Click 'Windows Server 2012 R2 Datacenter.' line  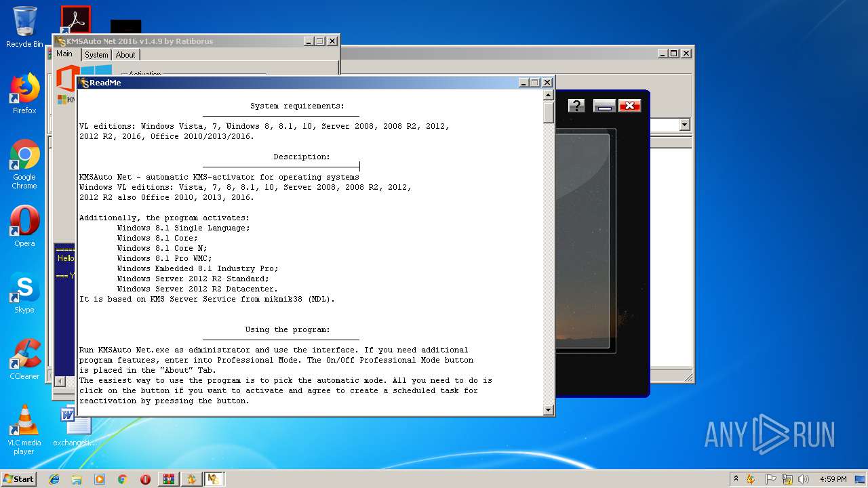tap(197, 289)
